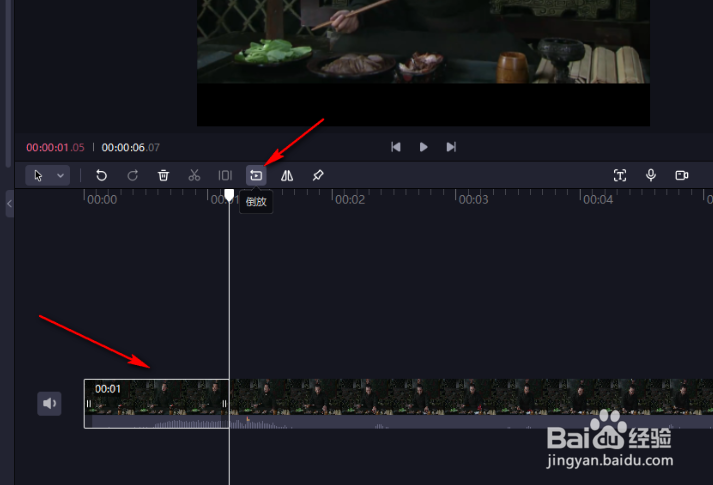Click the left trim handle of first clip
The height and width of the screenshot is (485, 713).
click(89, 404)
